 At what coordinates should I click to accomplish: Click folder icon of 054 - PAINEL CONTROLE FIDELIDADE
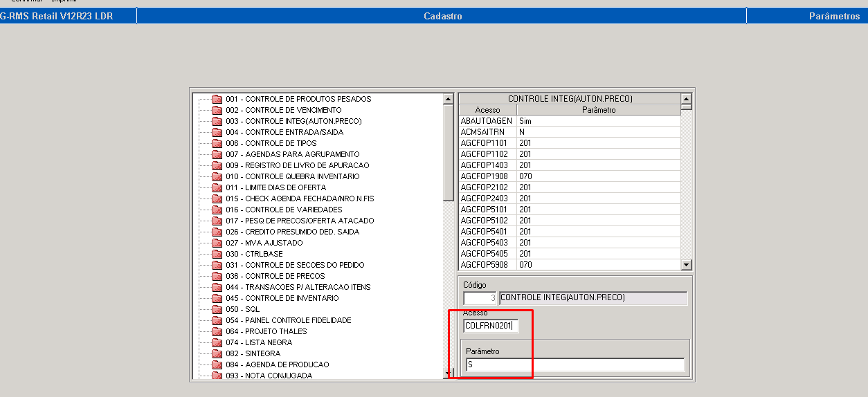217,320
